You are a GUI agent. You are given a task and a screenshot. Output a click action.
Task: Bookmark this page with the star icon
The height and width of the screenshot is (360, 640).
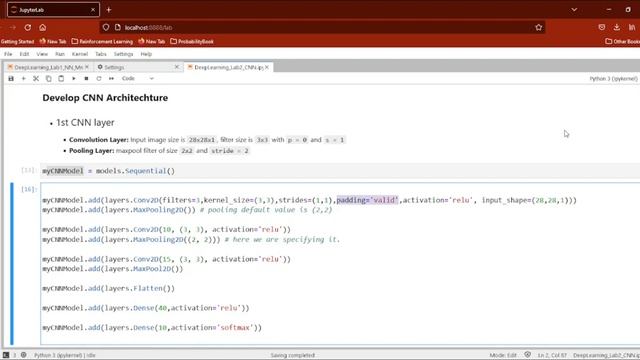point(538,27)
